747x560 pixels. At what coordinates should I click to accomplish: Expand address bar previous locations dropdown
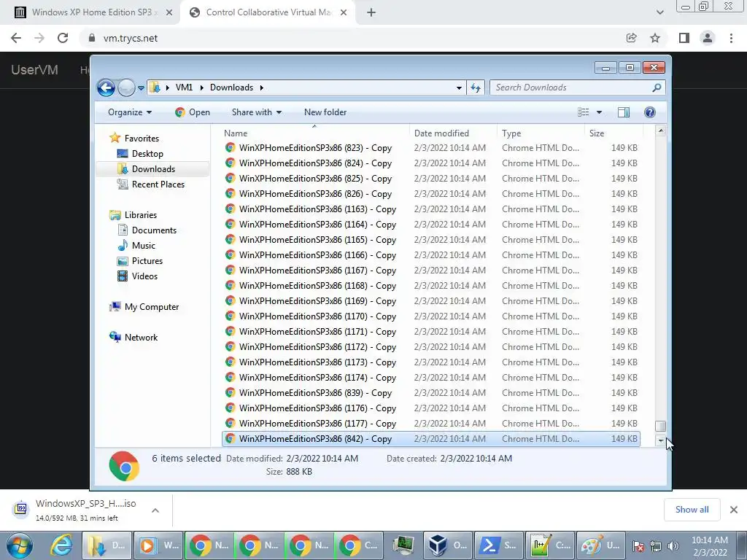(459, 87)
